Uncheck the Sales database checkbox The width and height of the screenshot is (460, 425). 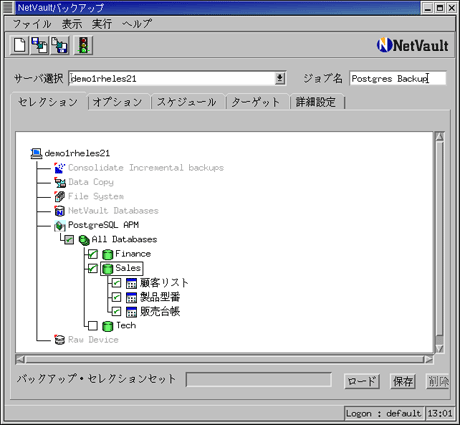[x=93, y=268]
